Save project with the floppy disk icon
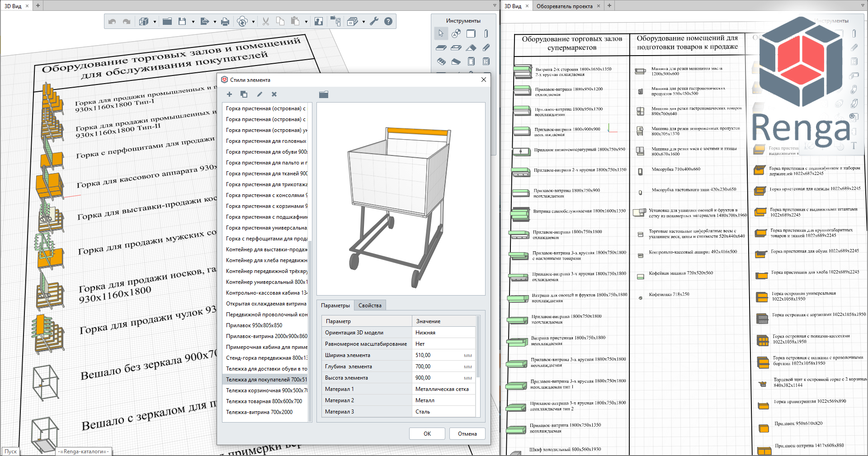Screen dimensions: 868x456 (182, 21)
